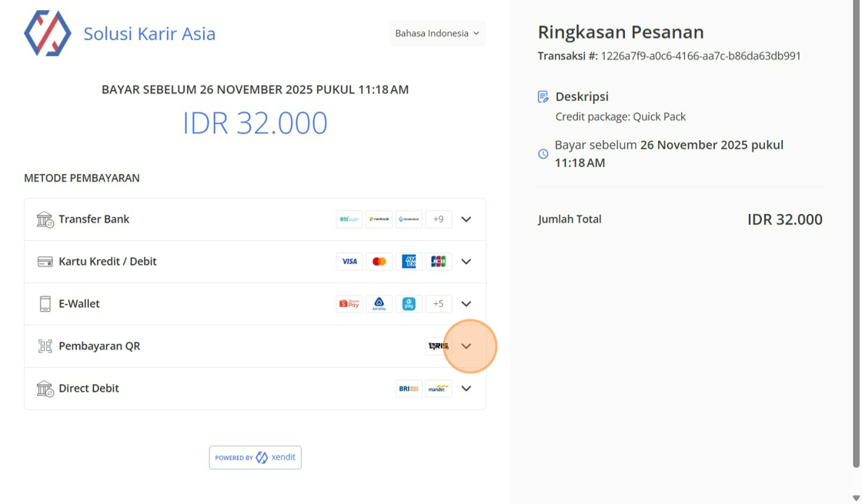Screen dimensions: 862x504
Task: Expand the Transfer Bank chevron
Action: (466, 219)
